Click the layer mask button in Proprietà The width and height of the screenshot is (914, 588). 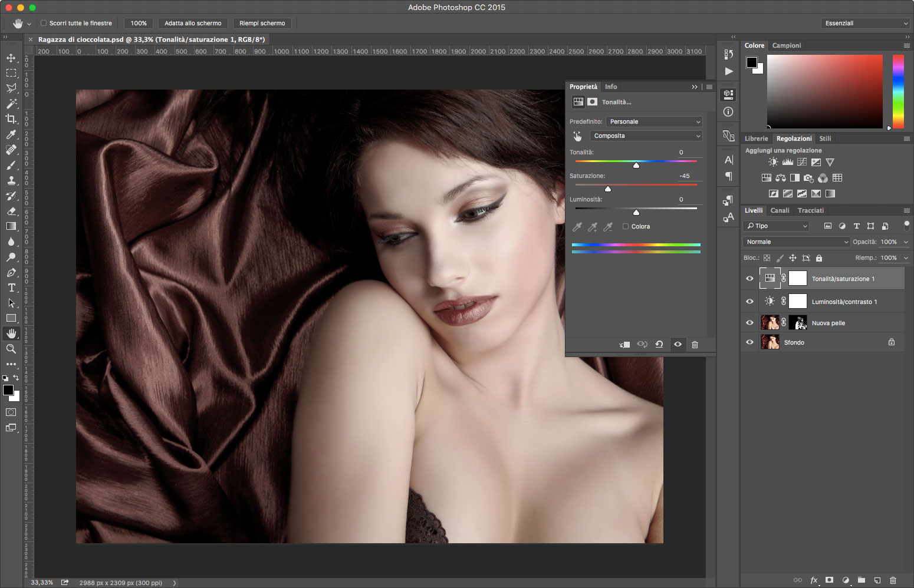click(x=592, y=102)
